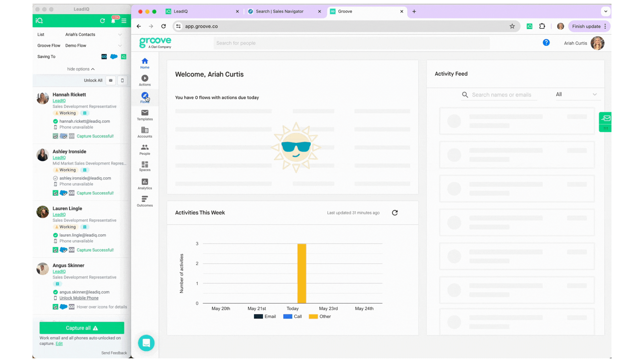
Task: Expand the List dropdown showing Ariah's Contacts
Action: point(93,35)
